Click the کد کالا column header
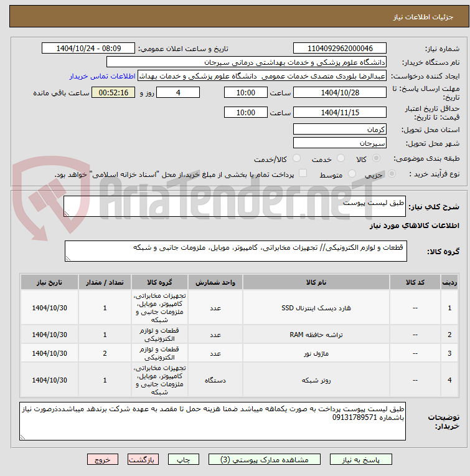 tap(415, 282)
